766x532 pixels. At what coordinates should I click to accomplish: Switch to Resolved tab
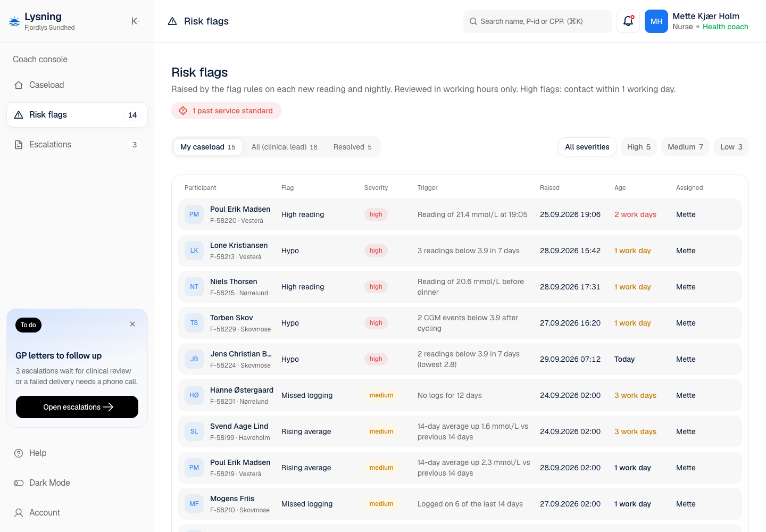coord(353,147)
